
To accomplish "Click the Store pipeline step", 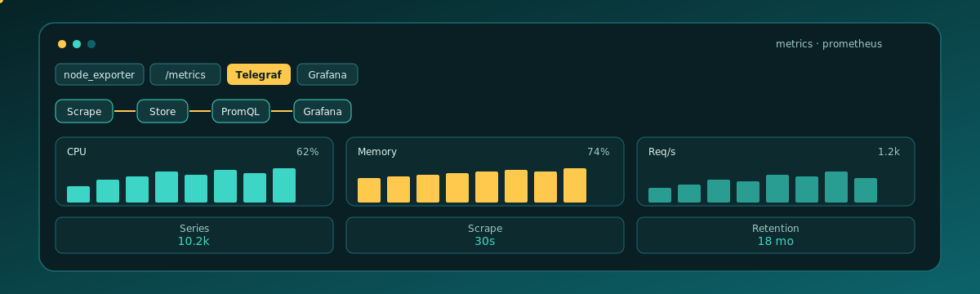I will point(163,111).
